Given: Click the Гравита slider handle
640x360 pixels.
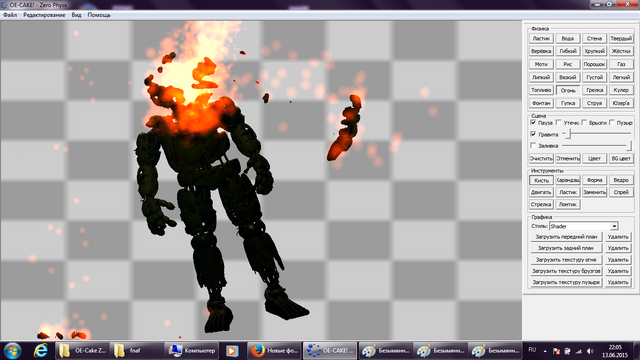Looking at the screenshot, I should [568, 134].
